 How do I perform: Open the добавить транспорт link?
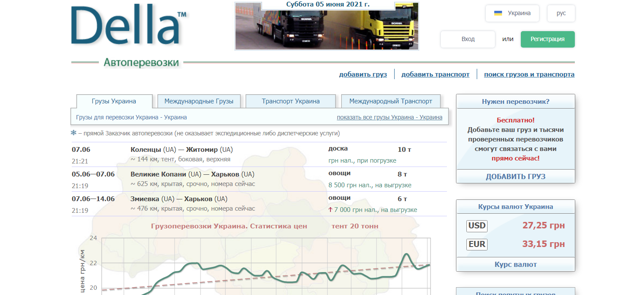click(435, 74)
